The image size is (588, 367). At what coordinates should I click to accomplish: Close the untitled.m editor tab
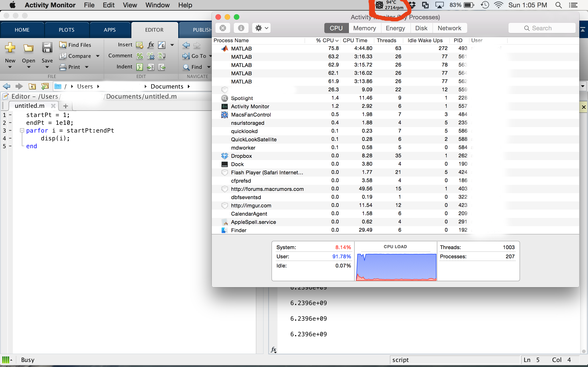pos(53,106)
